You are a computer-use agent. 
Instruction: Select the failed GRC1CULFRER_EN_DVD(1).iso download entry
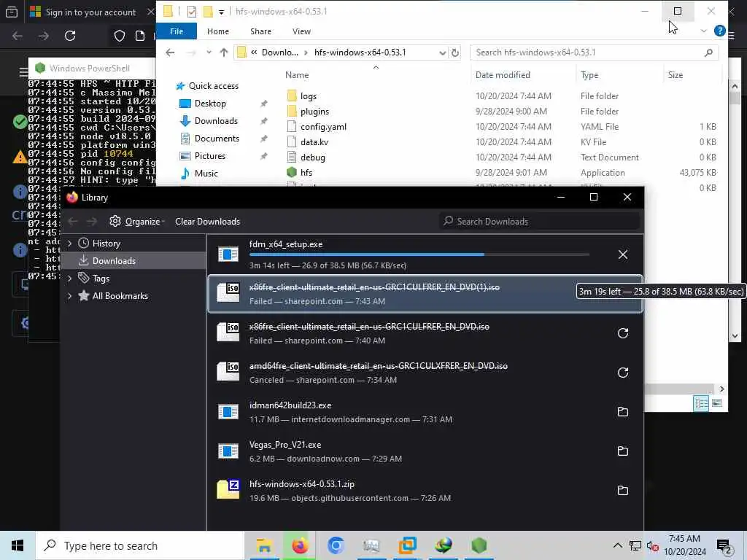(x=425, y=294)
